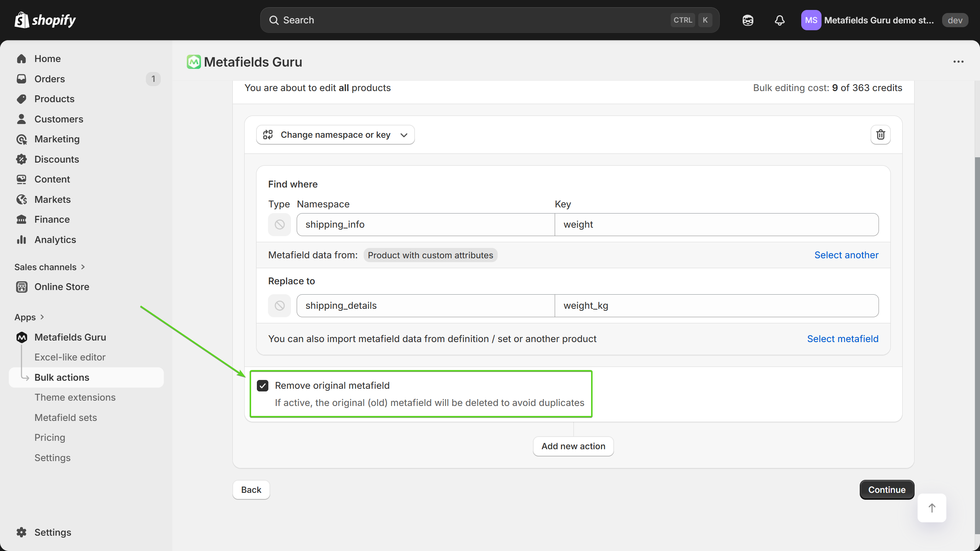Click the Shopify logo

click(x=45, y=20)
